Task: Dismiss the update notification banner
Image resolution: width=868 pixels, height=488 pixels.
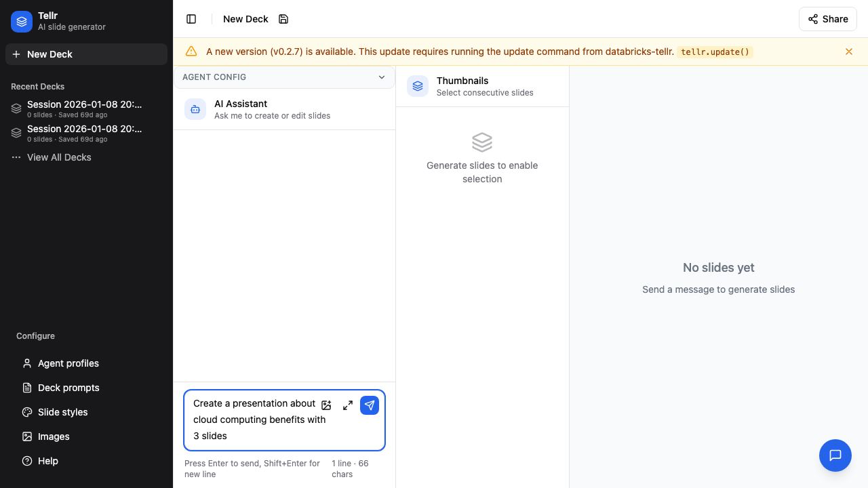Action: (848, 52)
